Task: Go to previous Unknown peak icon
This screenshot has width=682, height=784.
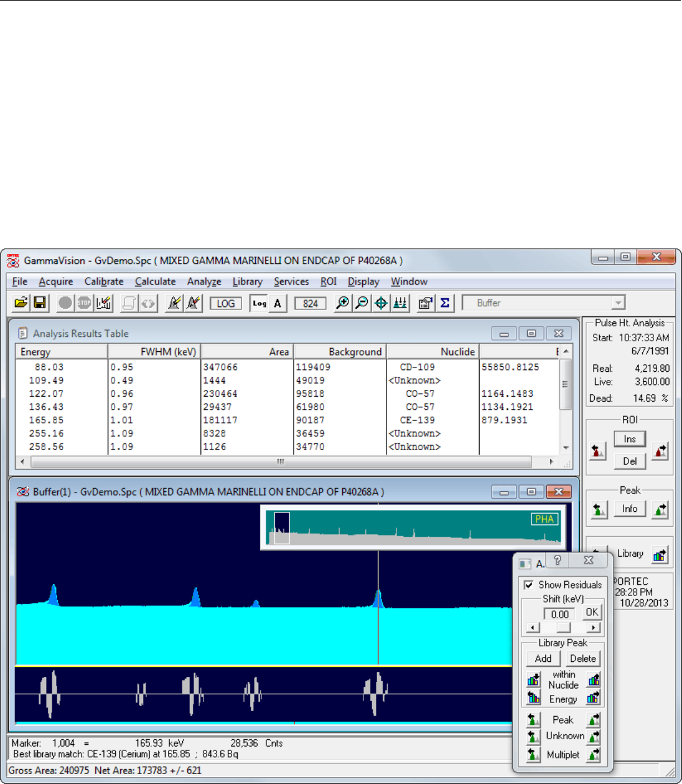Action: (x=533, y=737)
